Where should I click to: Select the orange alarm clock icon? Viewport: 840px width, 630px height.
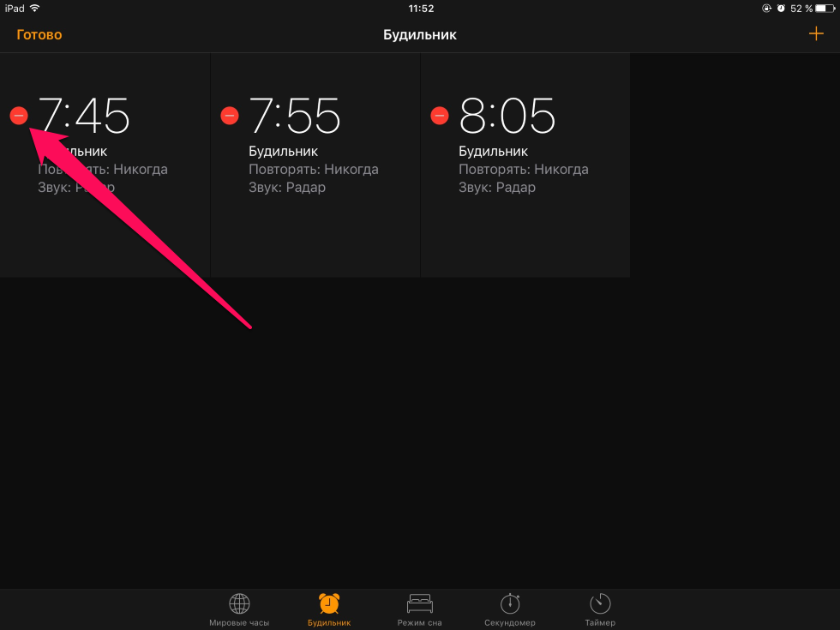329,603
